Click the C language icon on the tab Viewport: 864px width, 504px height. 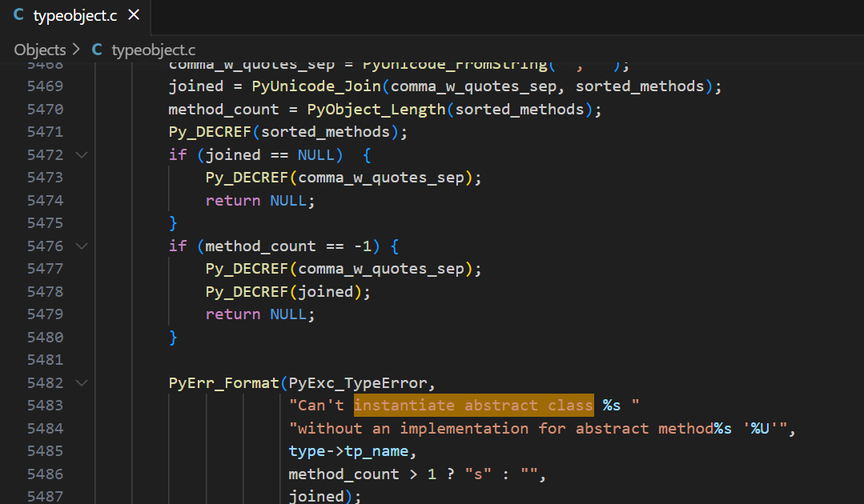coord(20,14)
